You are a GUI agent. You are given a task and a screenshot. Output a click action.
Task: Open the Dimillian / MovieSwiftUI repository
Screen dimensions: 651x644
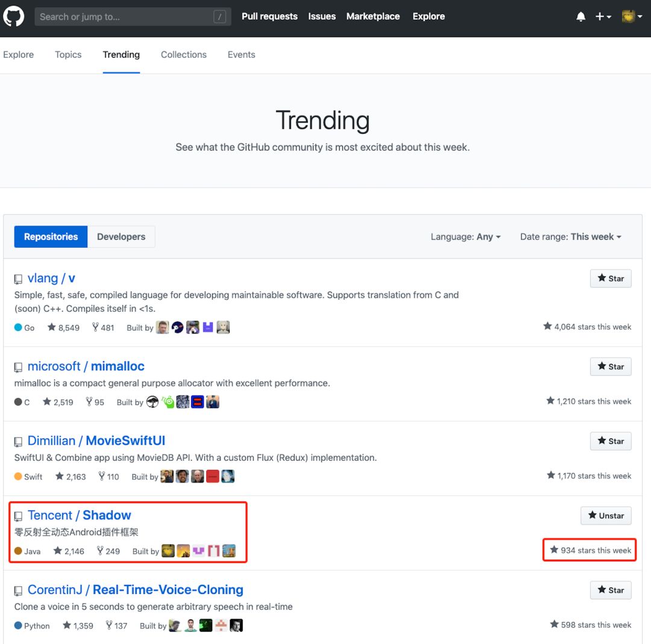[96, 441]
